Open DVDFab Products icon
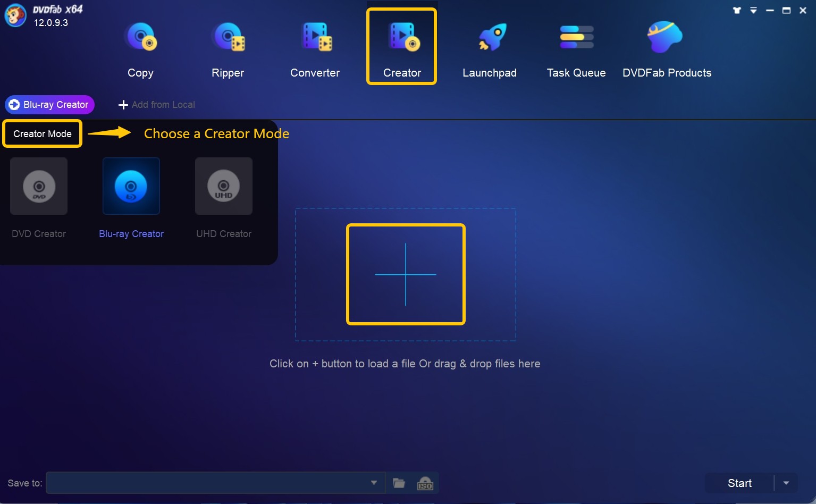The image size is (816, 504). [664, 38]
